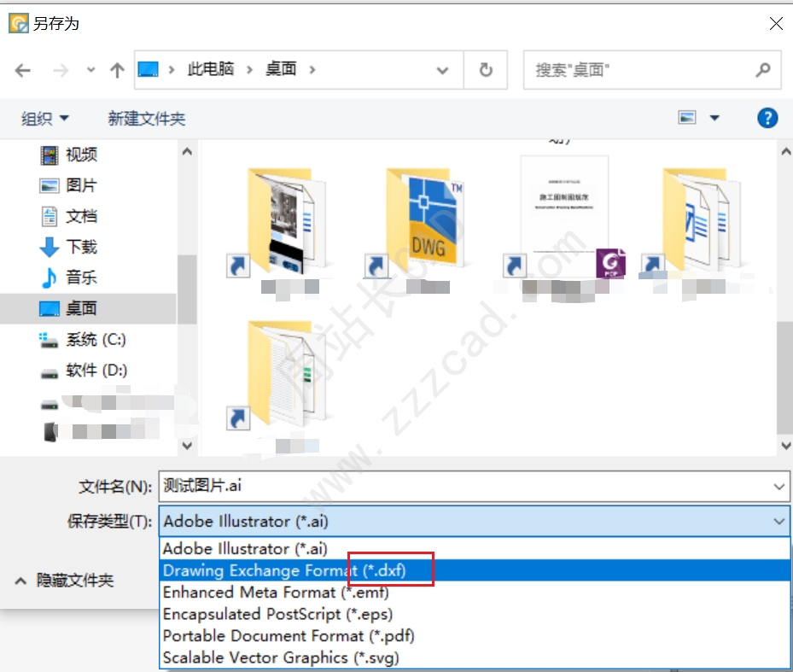Viewport: 793px width, 672px height.
Task: Click the 新建文件夹 button
Action: [x=145, y=118]
